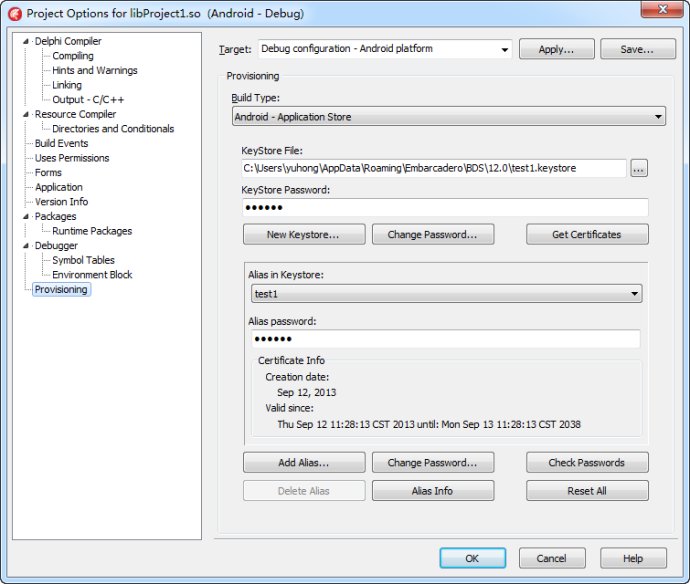Select Symbol Tables tree item
690x584 pixels.
click(83, 260)
